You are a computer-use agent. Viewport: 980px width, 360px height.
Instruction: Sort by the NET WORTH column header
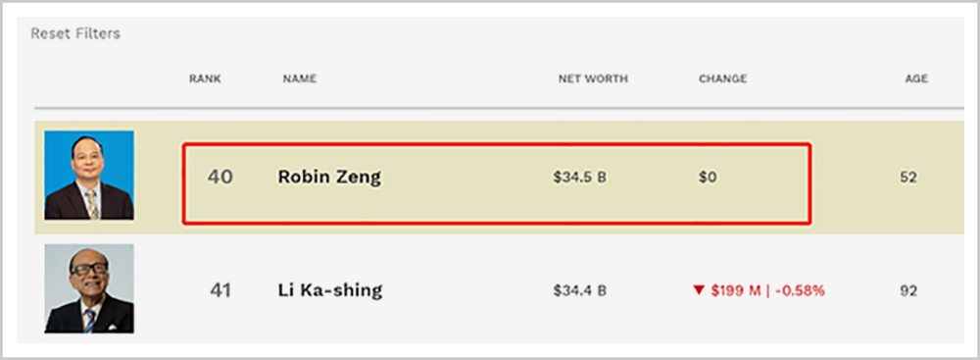(593, 78)
